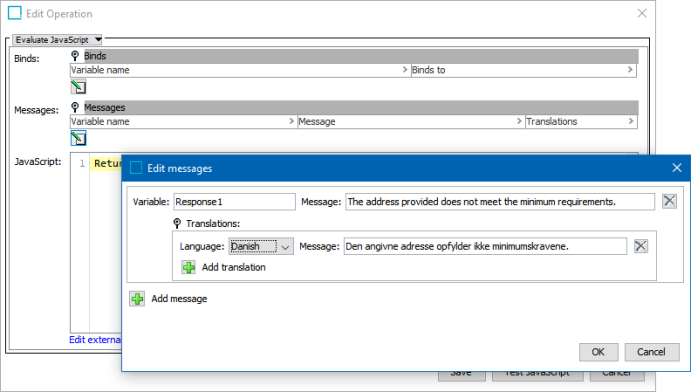This screenshot has height=392, width=691.
Task: Close the Edit messages dialog
Action: click(x=677, y=168)
